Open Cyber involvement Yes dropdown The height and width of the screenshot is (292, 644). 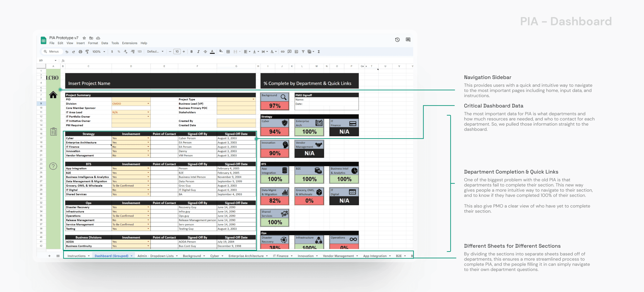pos(148,138)
